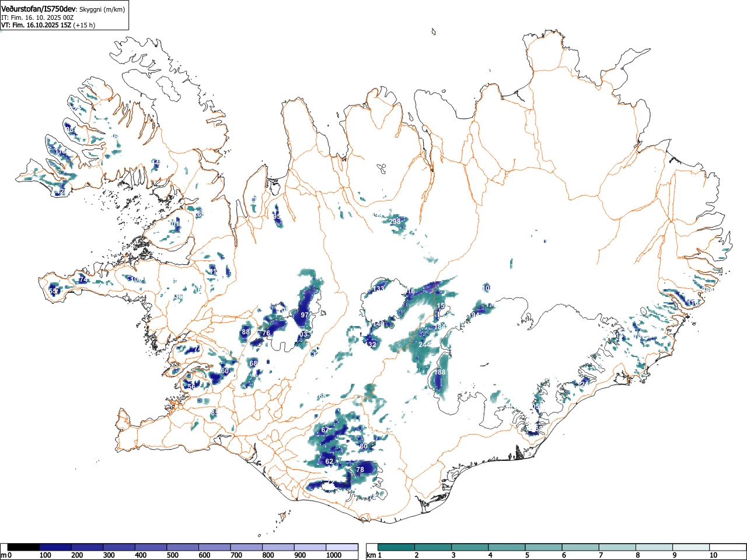The height and width of the screenshot is (560, 747).
Task: Click the '65' visibility value at Snæfellsnes tip
Action: (53, 291)
